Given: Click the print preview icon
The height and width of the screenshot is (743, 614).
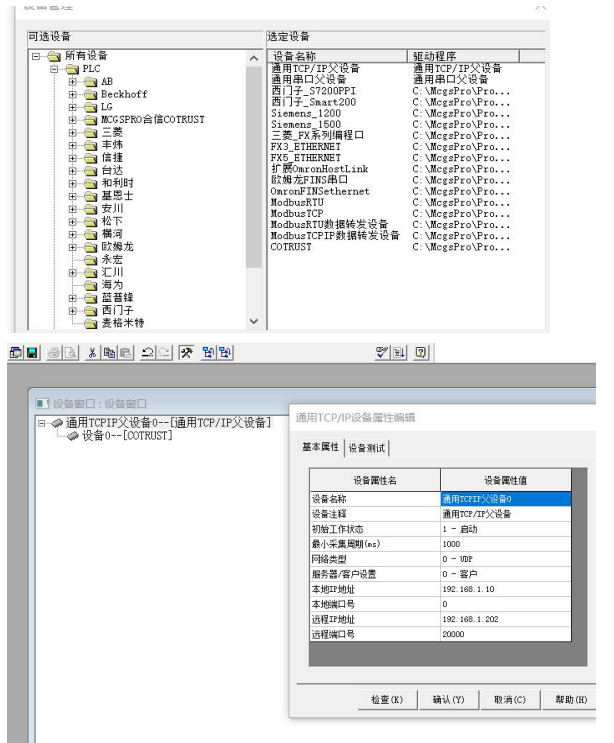Looking at the screenshot, I should [x=71, y=353].
